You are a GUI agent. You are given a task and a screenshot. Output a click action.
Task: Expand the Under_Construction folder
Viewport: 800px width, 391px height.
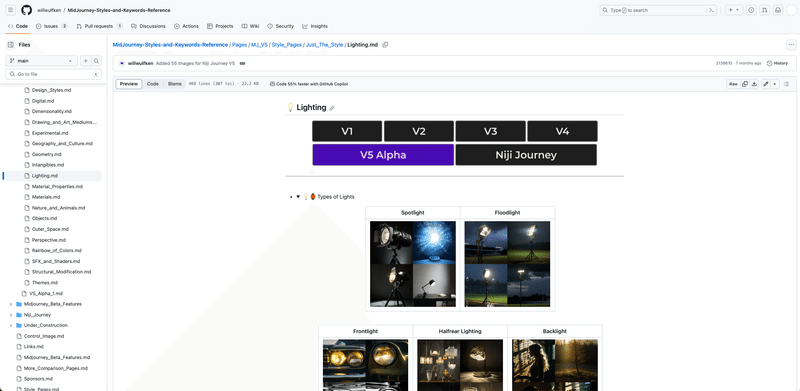[11, 325]
